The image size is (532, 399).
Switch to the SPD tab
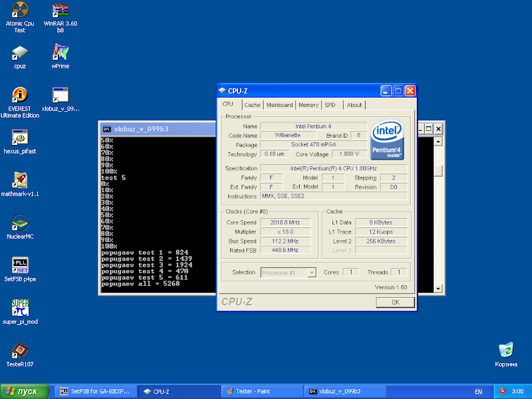click(x=331, y=105)
